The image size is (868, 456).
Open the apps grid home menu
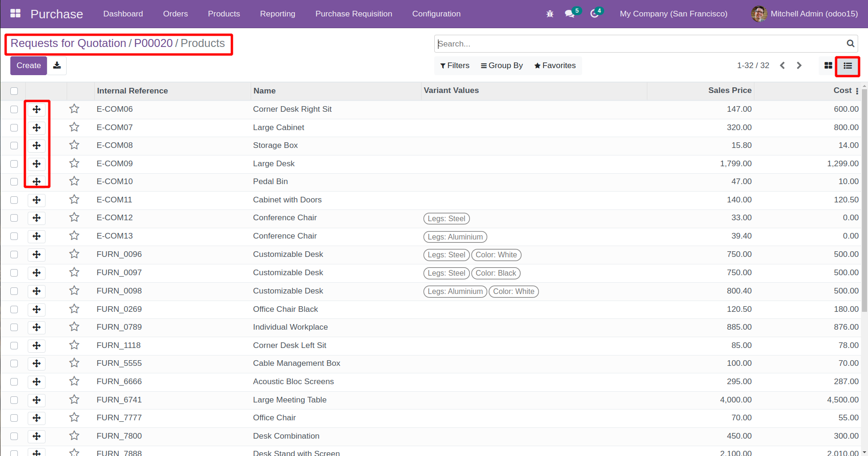tap(15, 14)
